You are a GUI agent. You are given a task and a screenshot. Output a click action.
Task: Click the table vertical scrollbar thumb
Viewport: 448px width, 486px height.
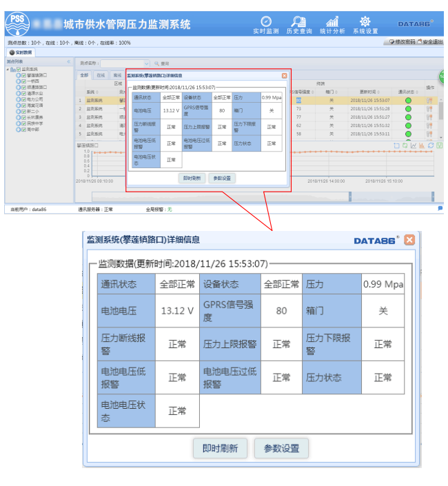point(441,111)
